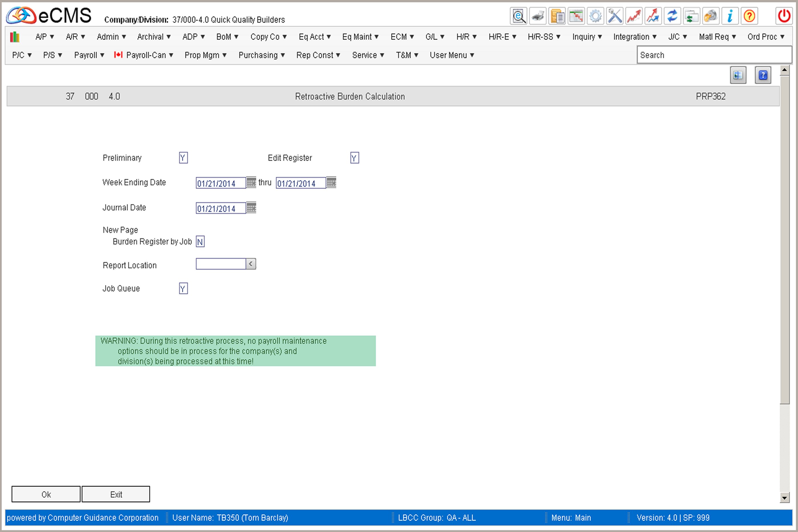Click the Journal Date field

221,208
